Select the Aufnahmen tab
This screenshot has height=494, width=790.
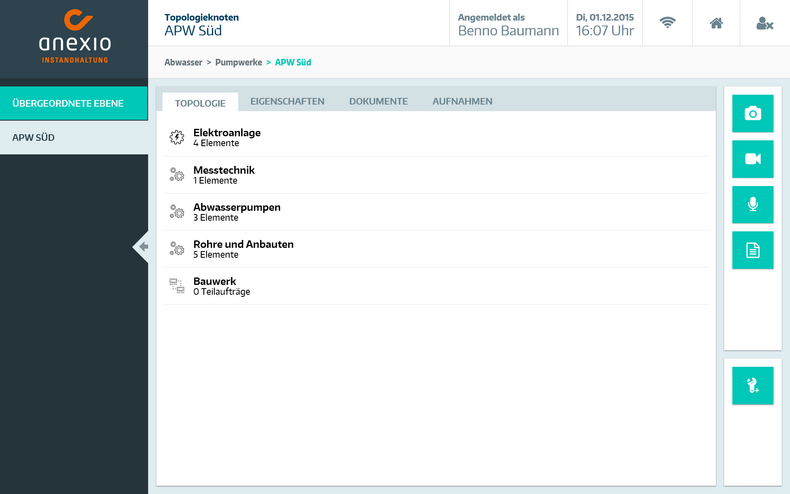(462, 102)
